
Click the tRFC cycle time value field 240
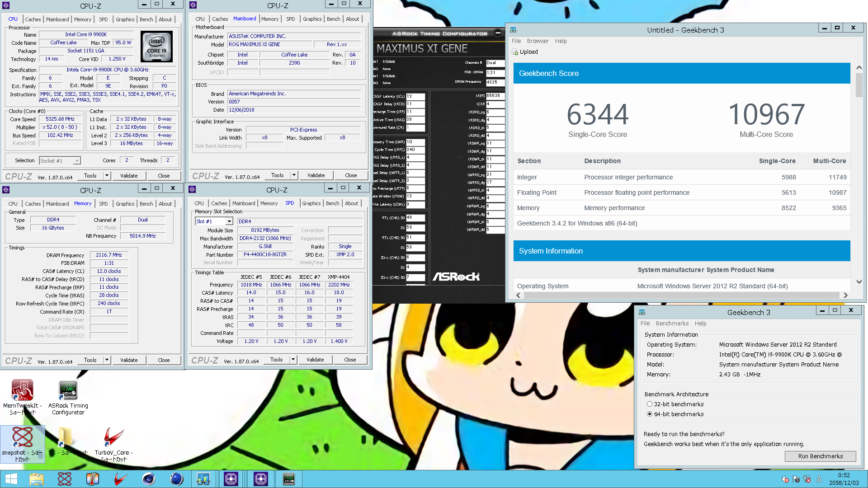coord(415,150)
